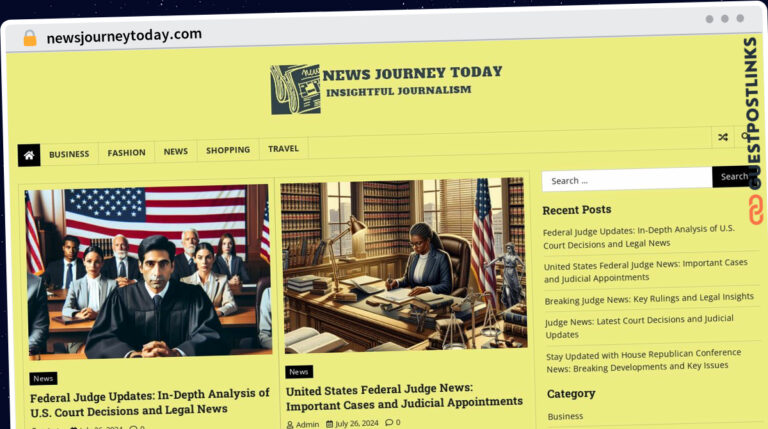This screenshot has height=429, width=768.
Task: Open the Fashion menu item
Action: (126, 152)
